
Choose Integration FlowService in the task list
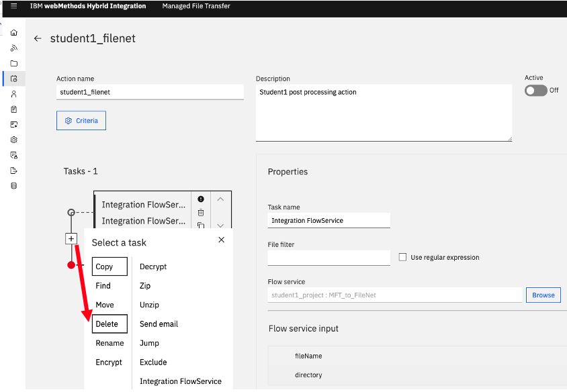[x=181, y=381]
